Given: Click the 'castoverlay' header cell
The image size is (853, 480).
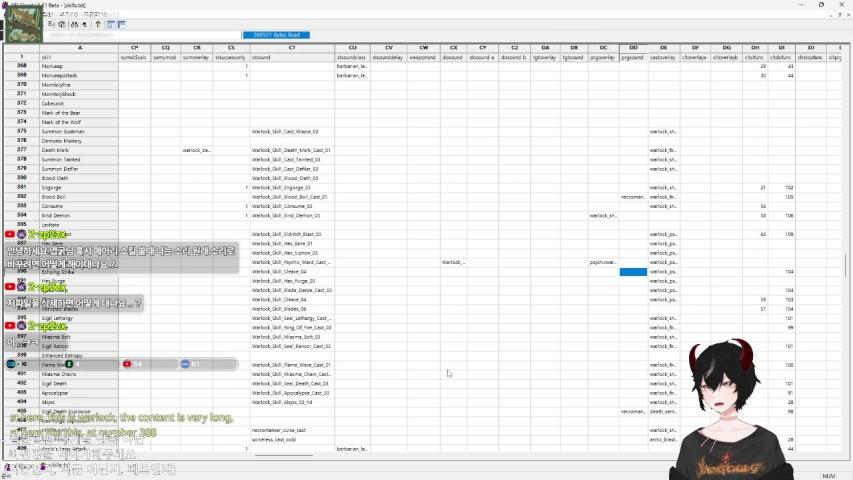Looking at the screenshot, I should [x=663, y=57].
